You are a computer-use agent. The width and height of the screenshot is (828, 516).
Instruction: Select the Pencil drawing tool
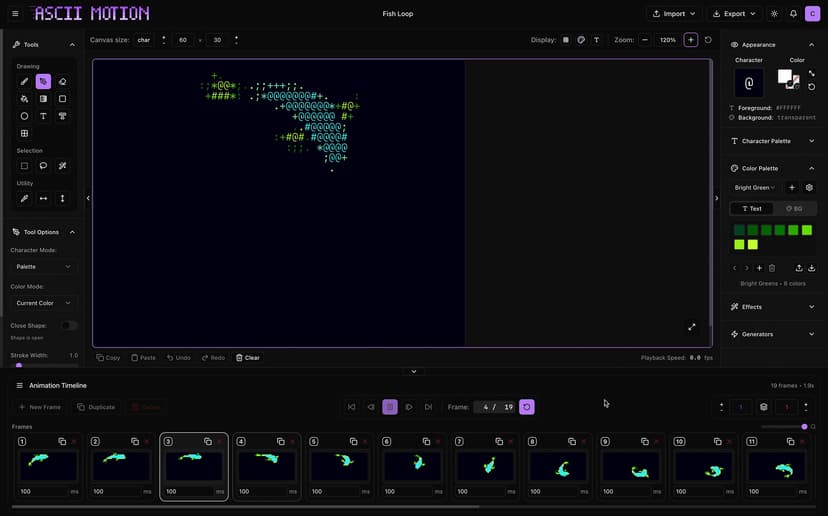click(x=24, y=81)
